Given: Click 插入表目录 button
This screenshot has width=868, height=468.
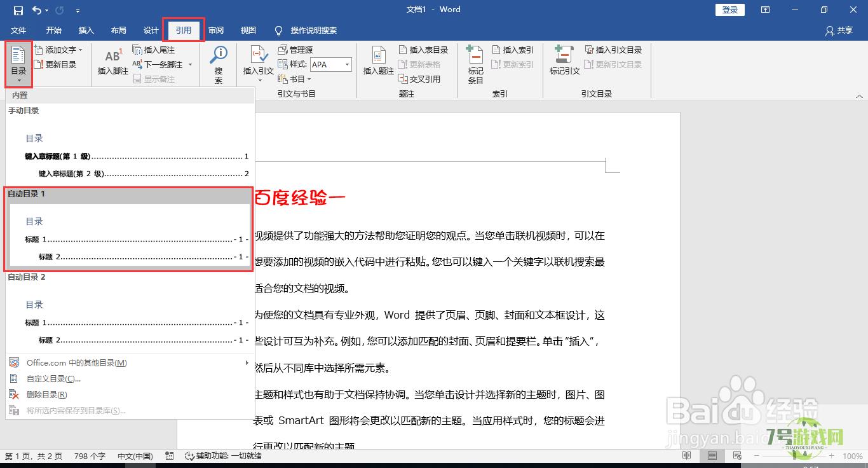Looking at the screenshot, I should pos(424,50).
